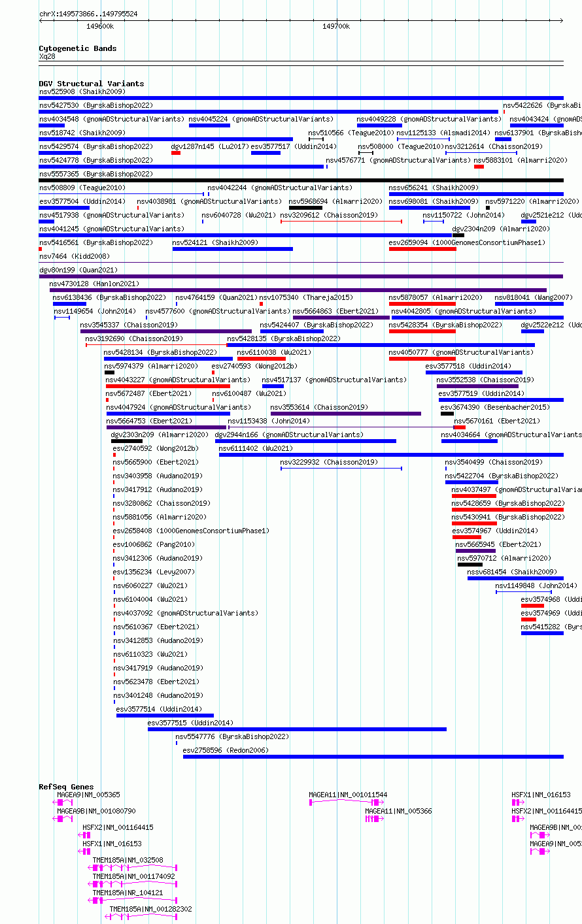Open gene TMEM185A|NR_104121
The height and width of the screenshot is (924, 582).
[128, 893]
